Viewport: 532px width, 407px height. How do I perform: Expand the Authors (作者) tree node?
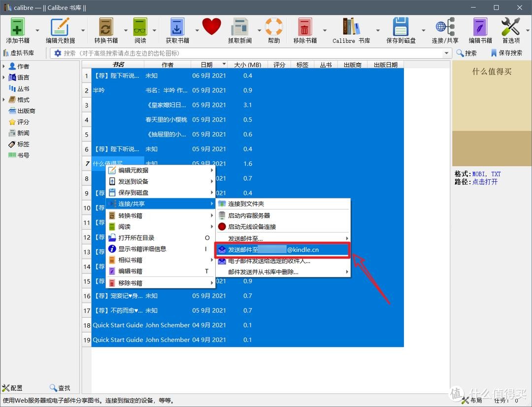pyautogui.click(x=4, y=66)
